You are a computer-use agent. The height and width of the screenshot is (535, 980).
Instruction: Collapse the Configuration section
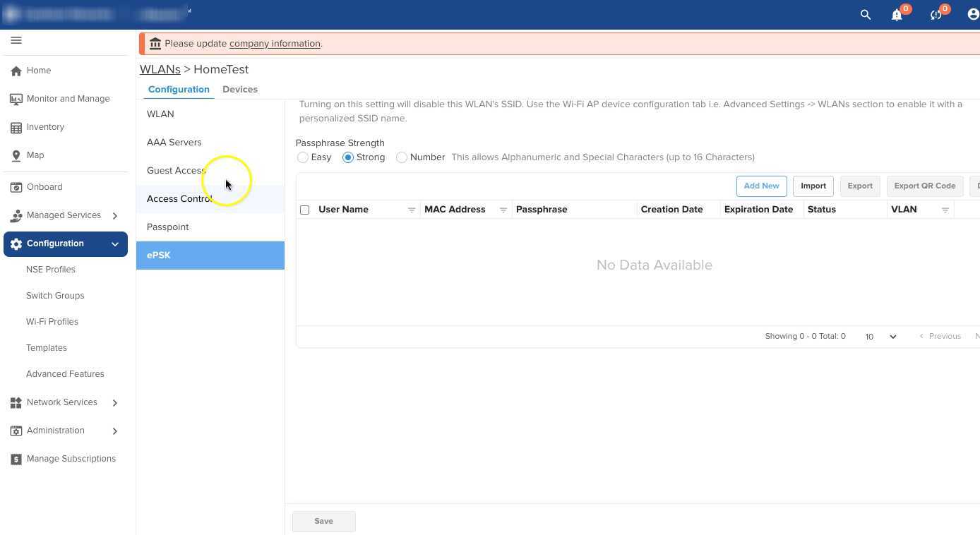114,244
